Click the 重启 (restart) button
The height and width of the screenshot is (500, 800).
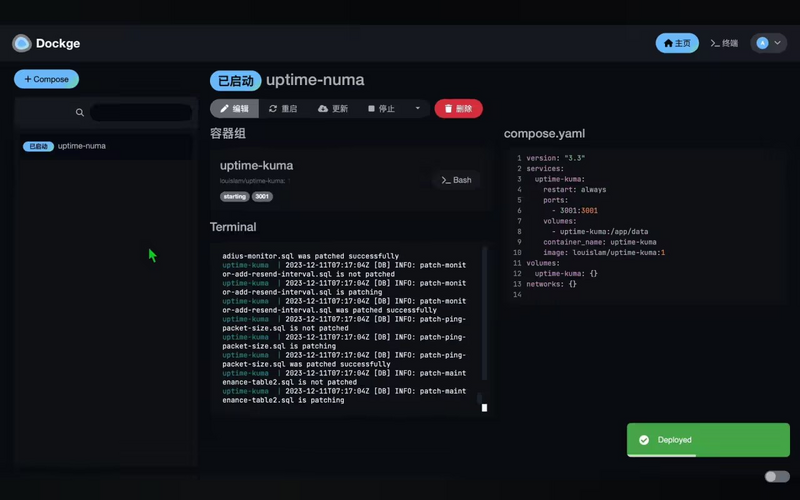click(283, 108)
